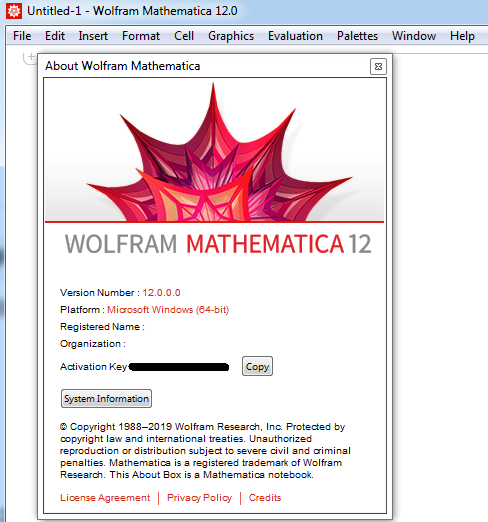Screen dimensions: 488x522
Task: Open the Help menu
Action: point(462,36)
